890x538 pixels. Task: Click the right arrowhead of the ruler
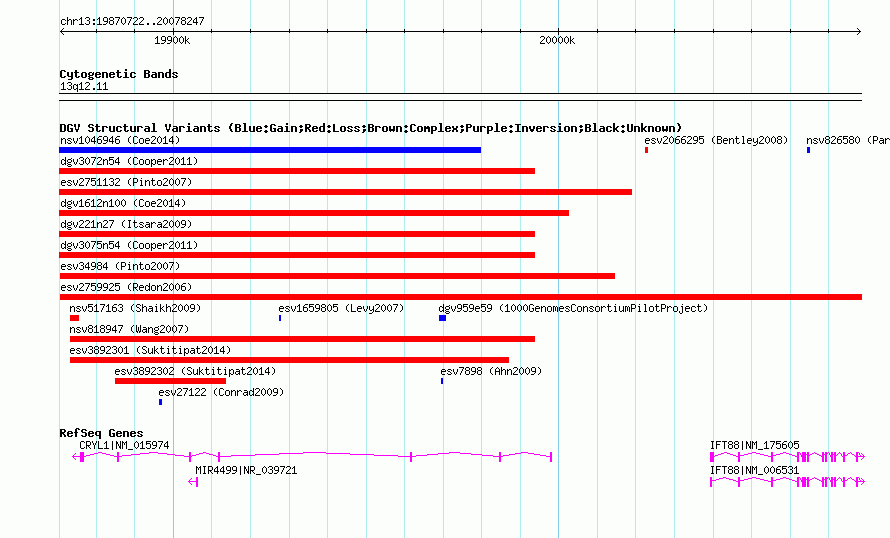pyautogui.click(x=858, y=32)
